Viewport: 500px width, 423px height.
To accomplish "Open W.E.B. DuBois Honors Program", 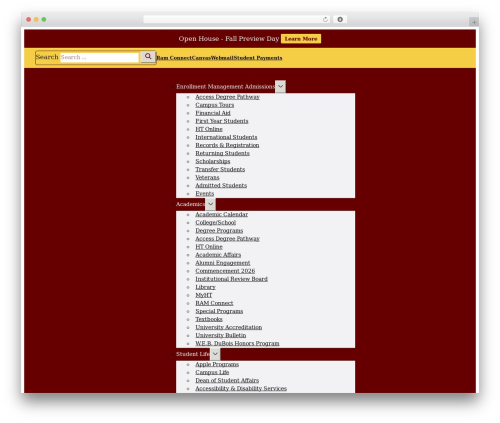I will pos(237,343).
